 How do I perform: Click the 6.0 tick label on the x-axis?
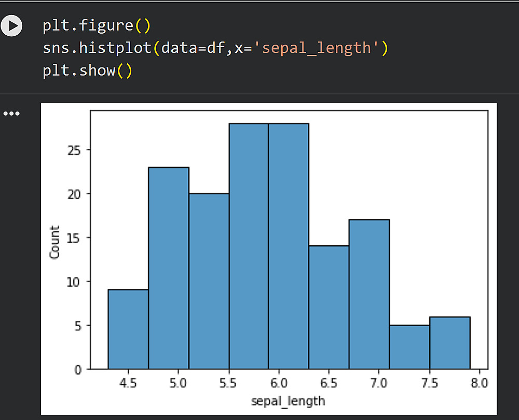tap(279, 384)
